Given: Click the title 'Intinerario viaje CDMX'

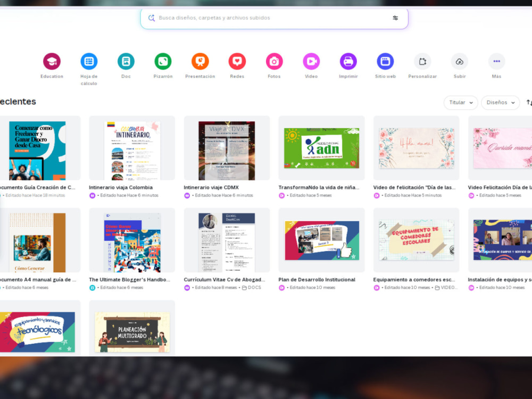Looking at the screenshot, I should (x=211, y=187).
